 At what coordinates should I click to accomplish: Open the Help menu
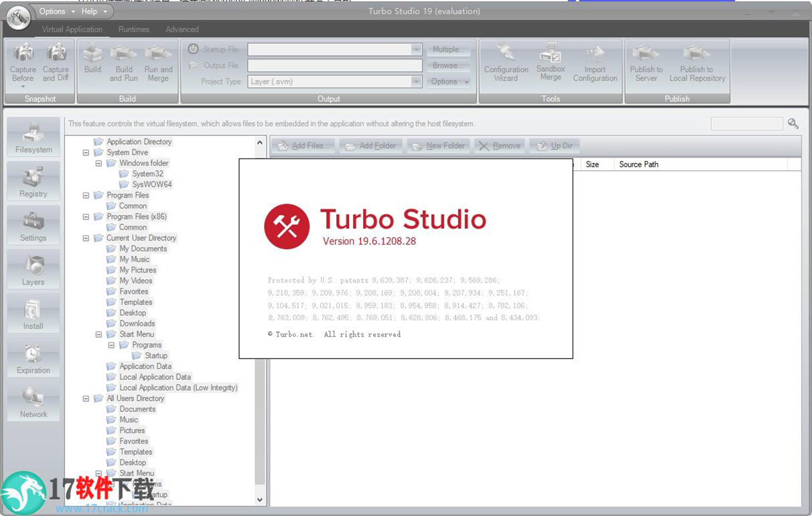[94, 12]
